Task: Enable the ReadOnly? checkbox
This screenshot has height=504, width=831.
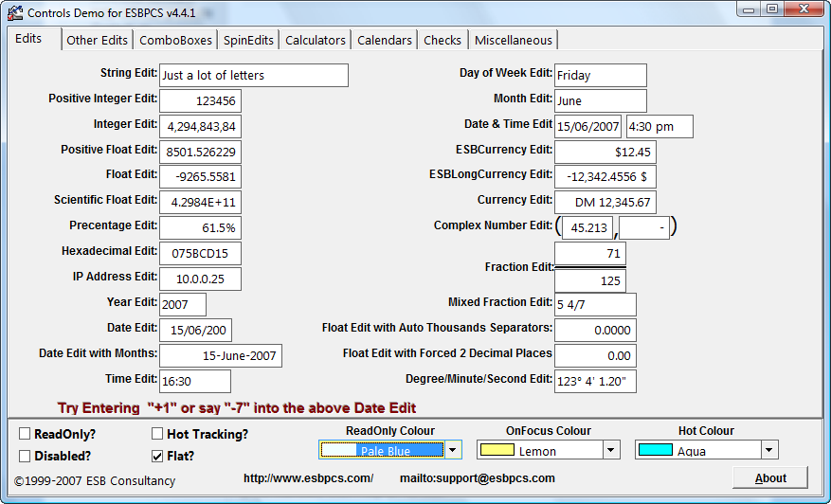Action: (25, 434)
